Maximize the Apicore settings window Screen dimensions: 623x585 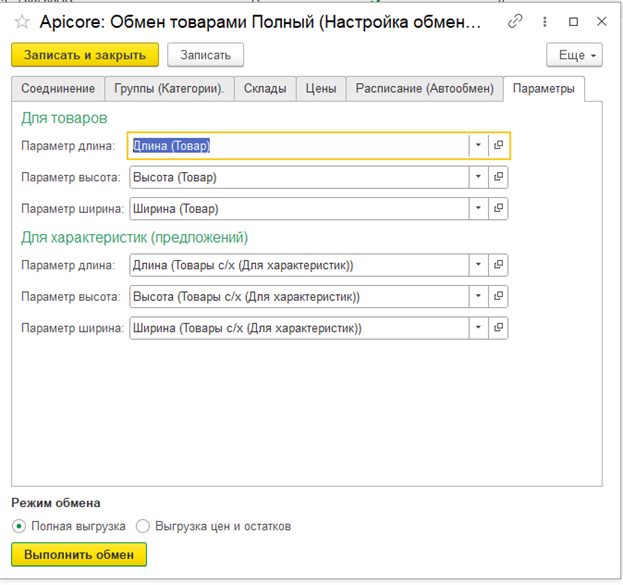point(573,21)
